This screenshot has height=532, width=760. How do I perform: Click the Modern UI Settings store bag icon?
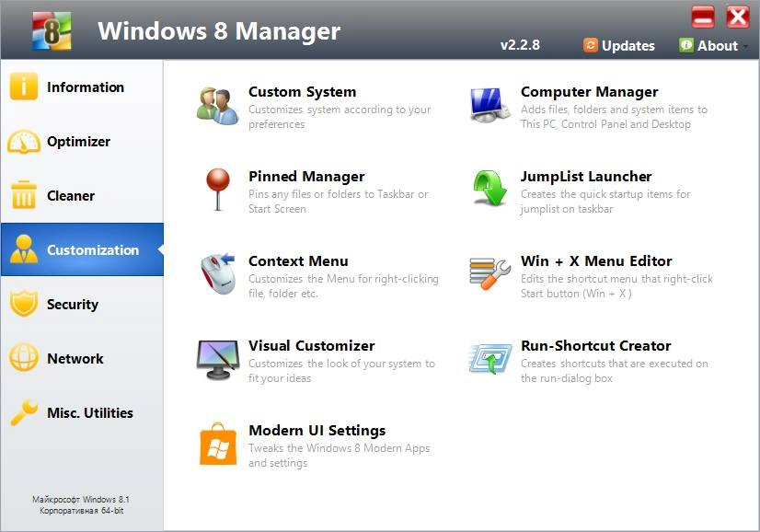point(218,444)
